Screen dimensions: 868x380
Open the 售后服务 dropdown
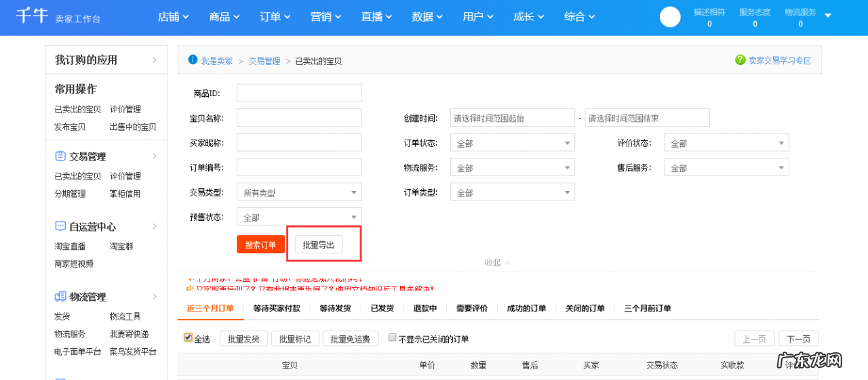point(727,167)
